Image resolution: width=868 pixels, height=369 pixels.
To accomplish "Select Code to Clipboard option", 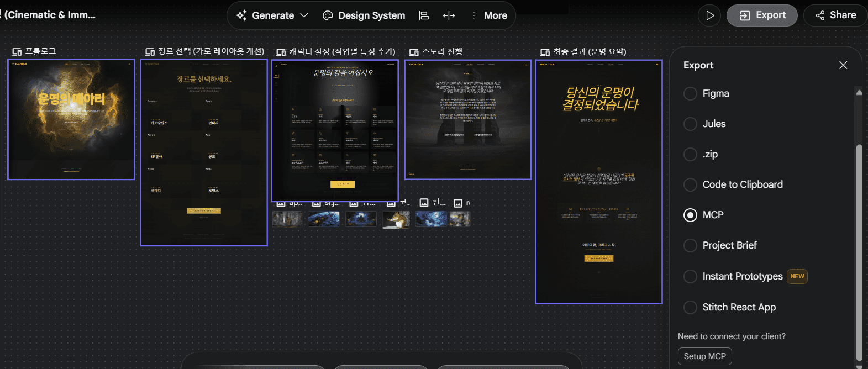I will [x=690, y=184].
